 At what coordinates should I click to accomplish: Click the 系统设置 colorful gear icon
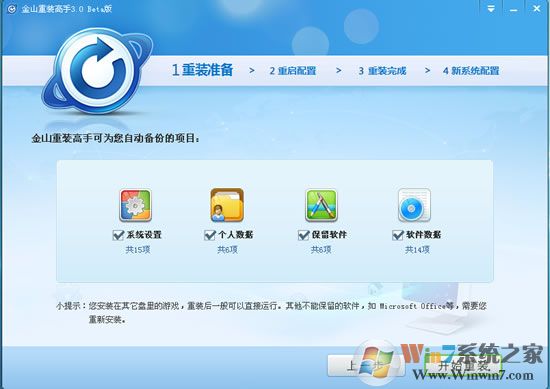coord(135,205)
